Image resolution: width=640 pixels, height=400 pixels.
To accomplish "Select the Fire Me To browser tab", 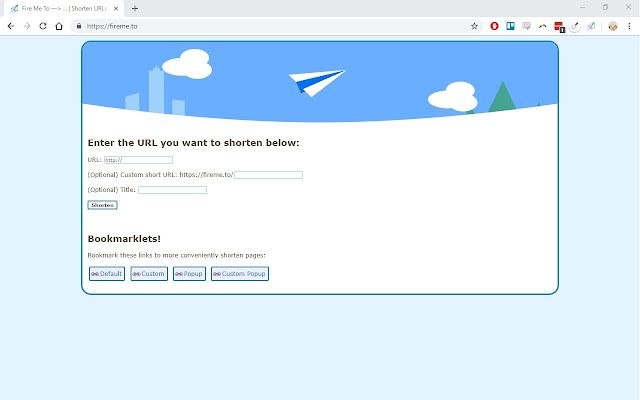I will tap(64, 8).
